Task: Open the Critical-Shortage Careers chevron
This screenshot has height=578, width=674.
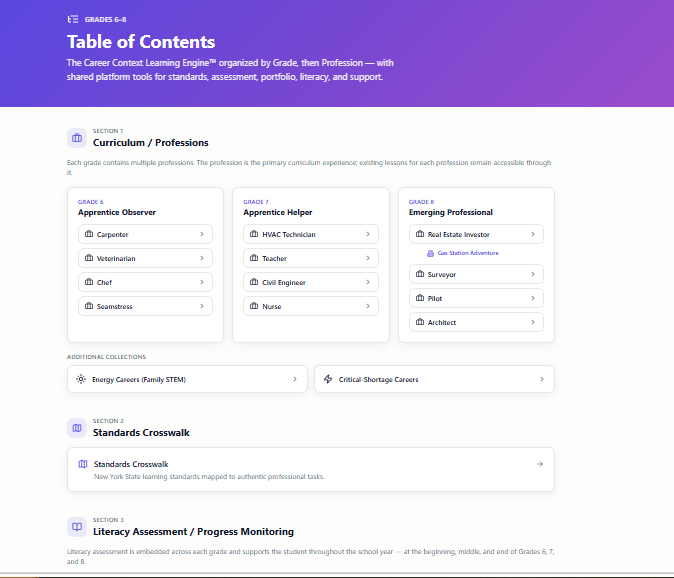Action: [x=542, y=379]
